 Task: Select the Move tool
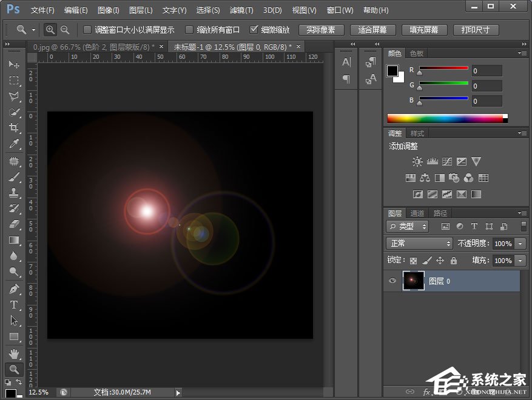pyautogui.click(x=14, y=65)
